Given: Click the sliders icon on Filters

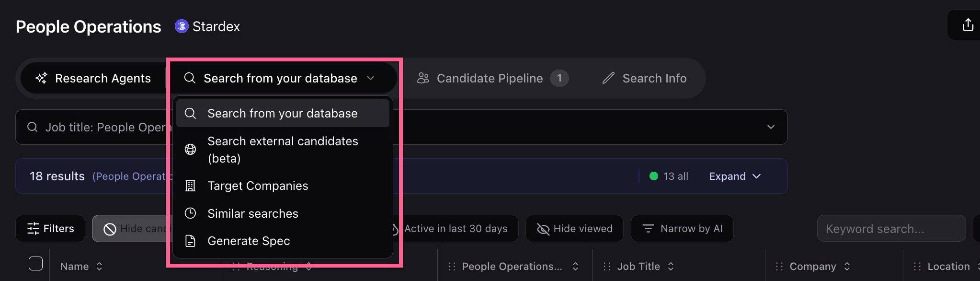Looking at the screenshot, I should coord(33,229).
